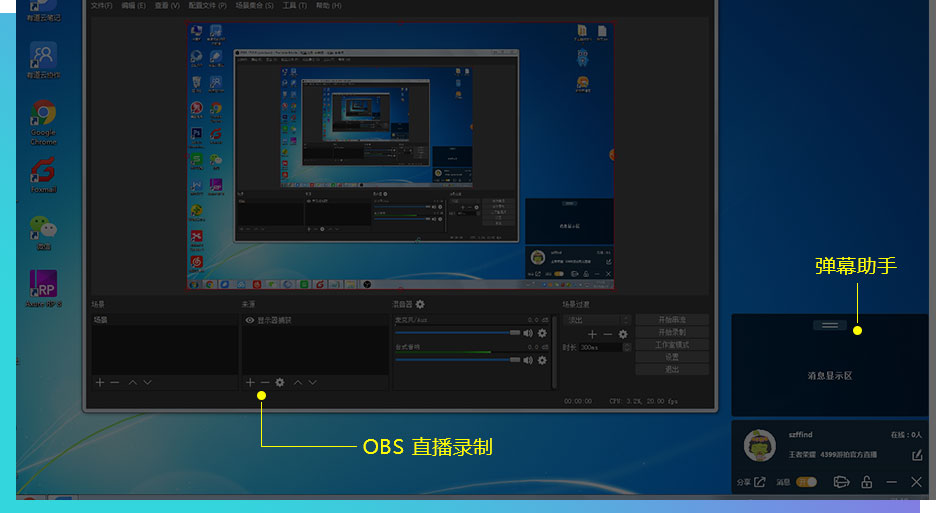
Task: Mute the 麦克风/Aux speaker icon
Action: [528, 333]
